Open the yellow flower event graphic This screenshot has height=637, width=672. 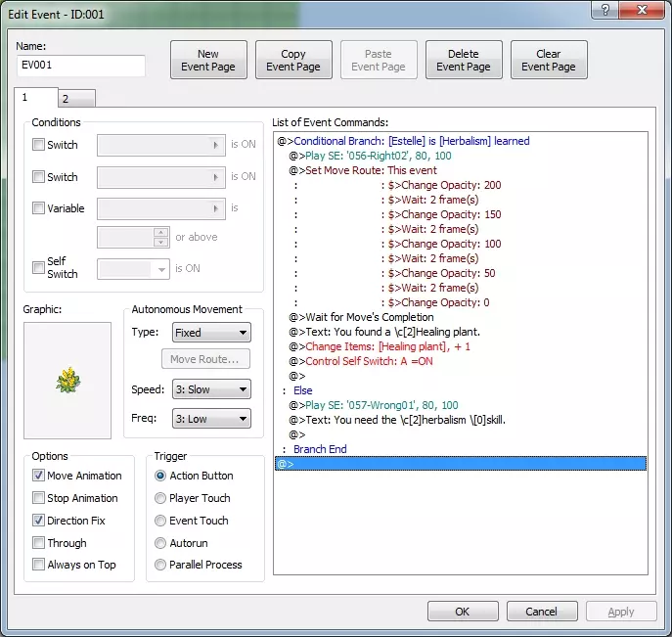click(x=67, y=381)
